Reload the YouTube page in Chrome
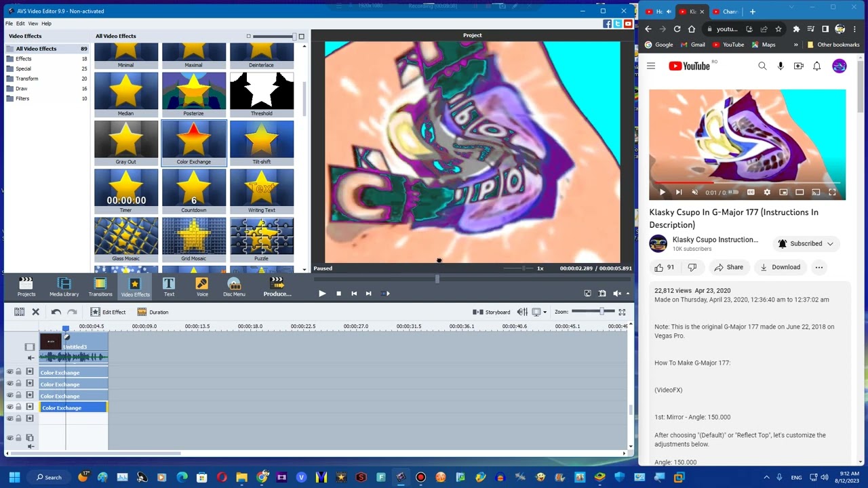This screenshot has width=868, height=488. click(x=677, y=29)
